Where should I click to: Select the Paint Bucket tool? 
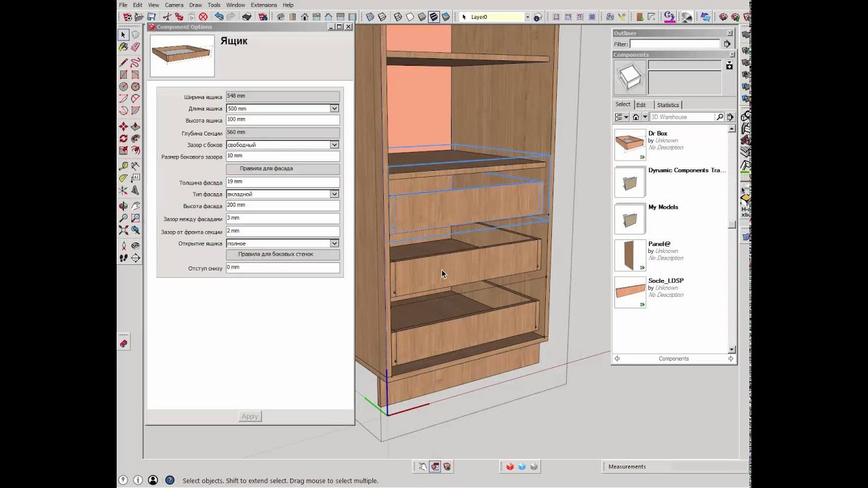[123, 47]
